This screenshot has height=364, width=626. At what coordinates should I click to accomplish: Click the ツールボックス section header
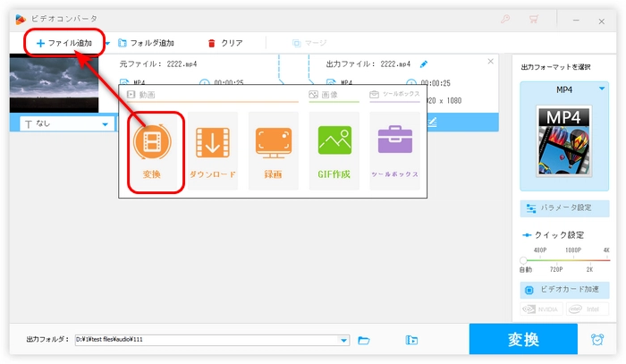[395, 94]
